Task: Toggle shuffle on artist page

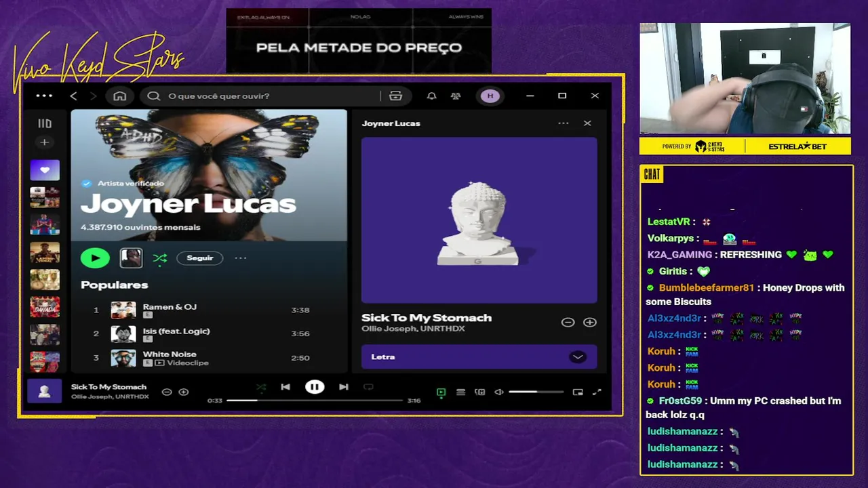Action: coord(160,258)
